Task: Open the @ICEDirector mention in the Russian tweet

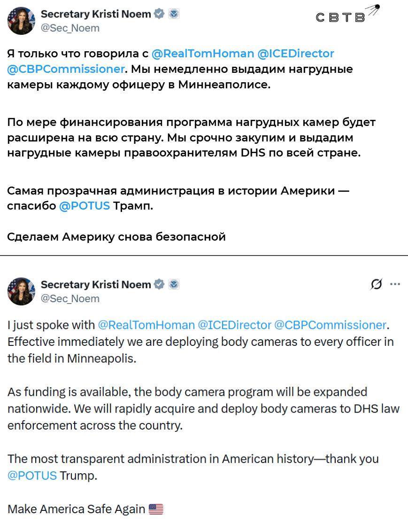Action: click(296, 54)
